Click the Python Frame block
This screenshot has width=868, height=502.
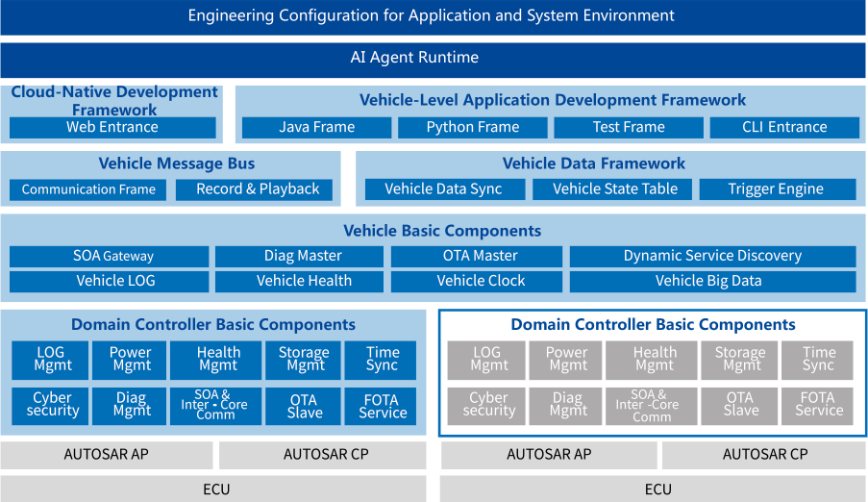473,128
